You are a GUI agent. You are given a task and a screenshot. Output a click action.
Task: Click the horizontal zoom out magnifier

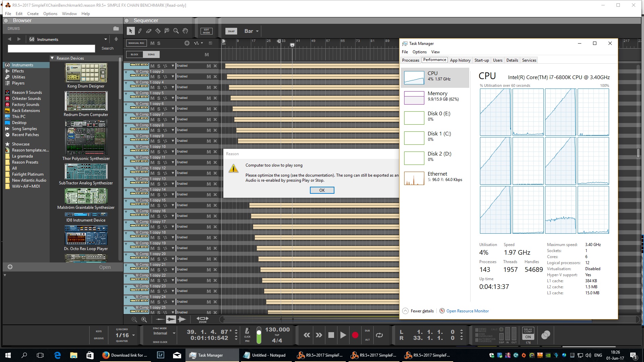pyautogui.click(x=134, y=320)
